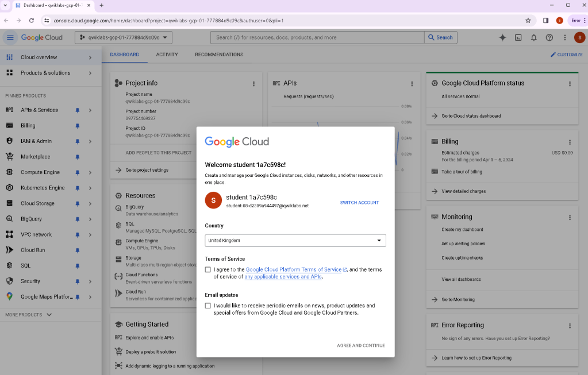This screenshot has width=588, height=375.
Task: Click the Google Maps Platform pin icon
Action: [78, 297]
